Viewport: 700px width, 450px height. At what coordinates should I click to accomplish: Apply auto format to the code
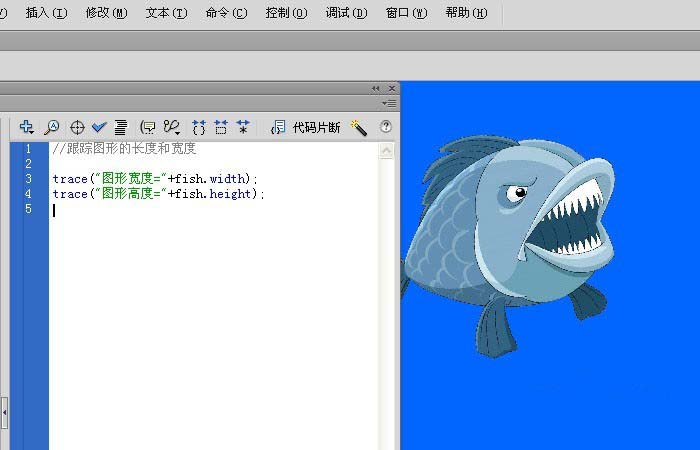click(121, 127)
